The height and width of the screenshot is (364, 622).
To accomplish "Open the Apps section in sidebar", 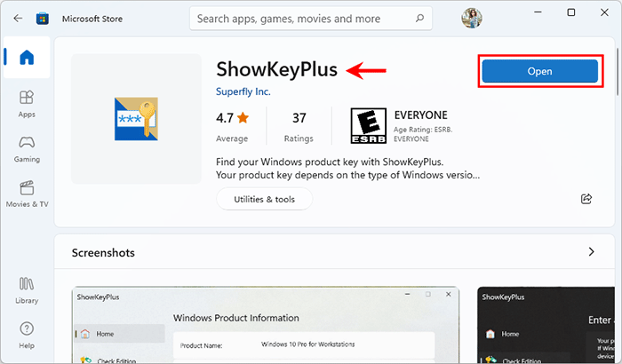I will pyautogui.click(x=27, y=104).
